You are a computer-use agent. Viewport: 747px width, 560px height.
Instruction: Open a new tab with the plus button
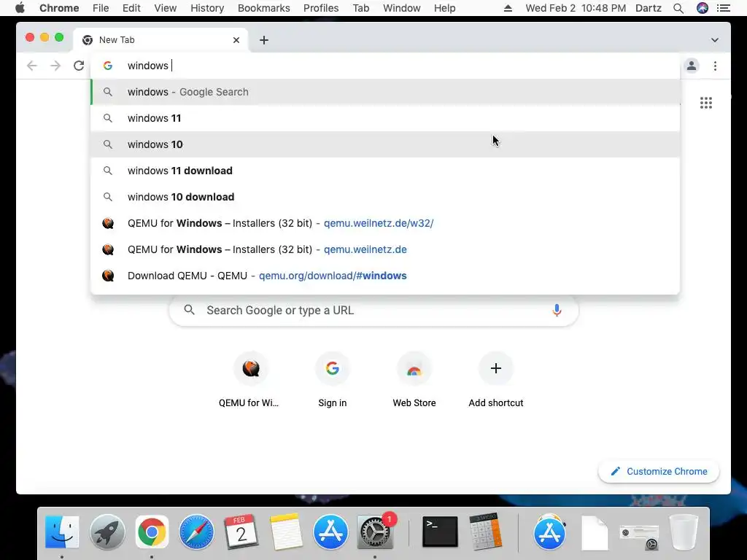264,40
